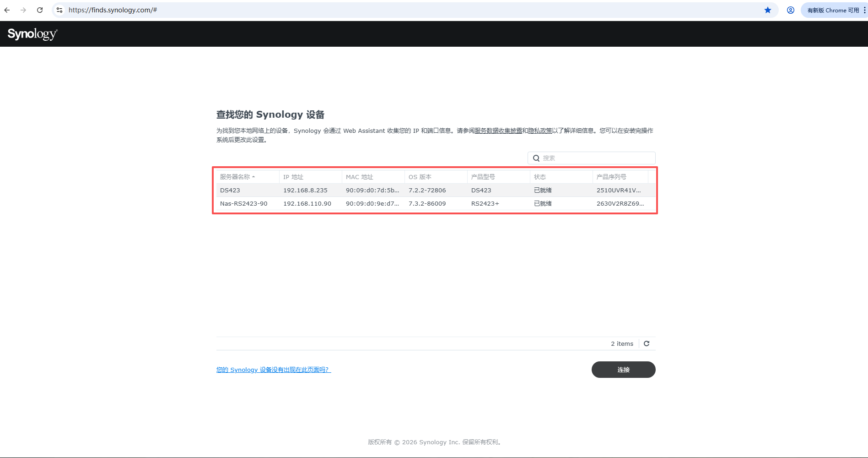The height and width of the screenshot is (458, 868).
Task: Click the bookmark star icon
Action: (x=768, y=10)
